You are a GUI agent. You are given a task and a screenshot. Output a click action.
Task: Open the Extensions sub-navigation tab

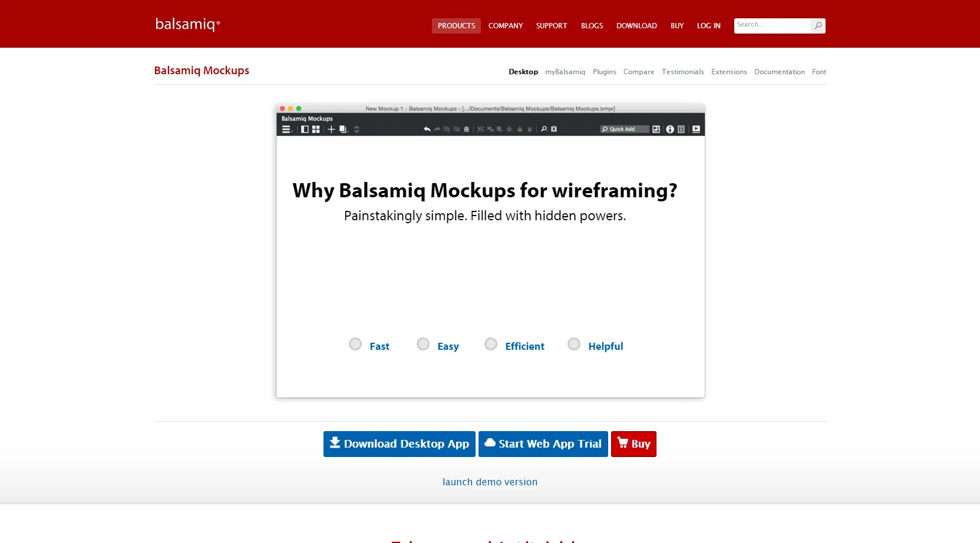coord(729,72)
